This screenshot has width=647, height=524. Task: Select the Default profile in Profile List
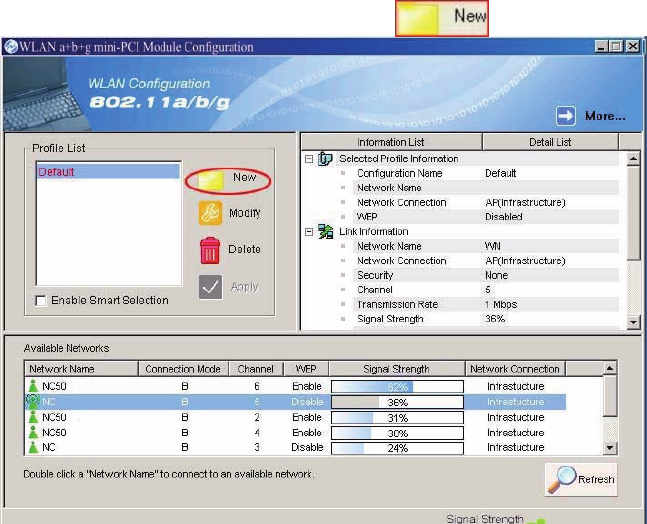(109, 172)
